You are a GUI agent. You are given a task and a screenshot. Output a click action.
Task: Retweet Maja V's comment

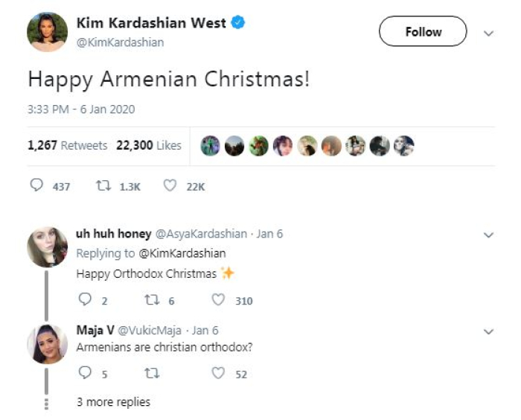[150, 374]
